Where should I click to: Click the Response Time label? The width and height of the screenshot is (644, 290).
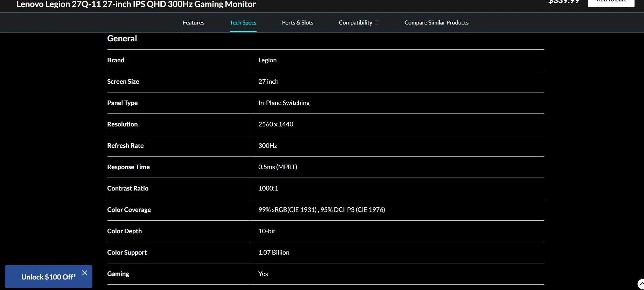click(x=128, y=167)
